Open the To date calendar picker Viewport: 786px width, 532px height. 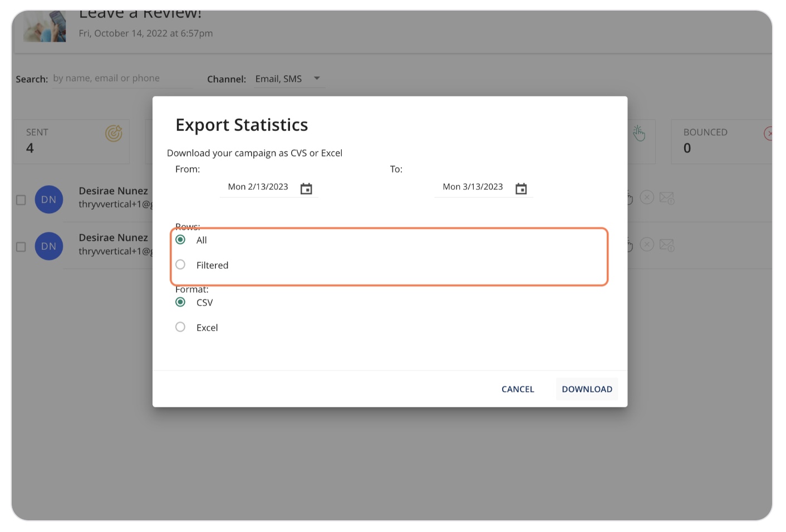[x=521, y=189]
